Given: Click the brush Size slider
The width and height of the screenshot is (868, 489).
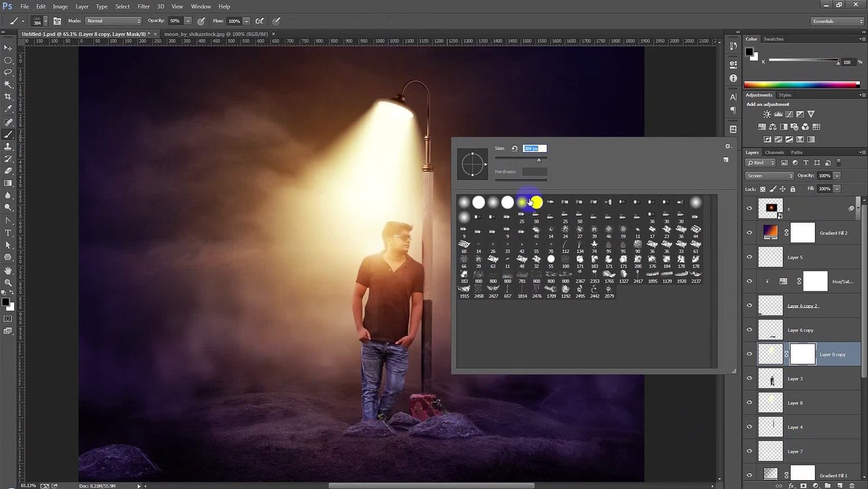Looking at the screenshot, I should [x=521, y=159].
